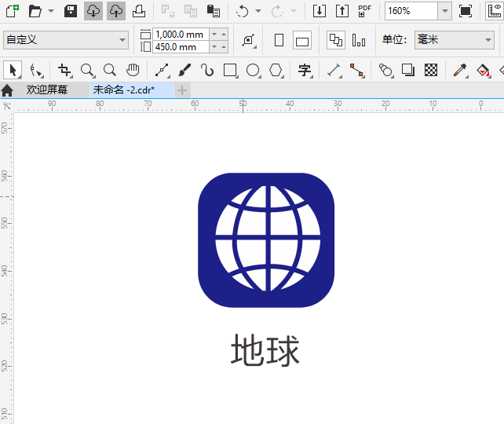Expand the Open file dropdown arrow

[51, 11]
